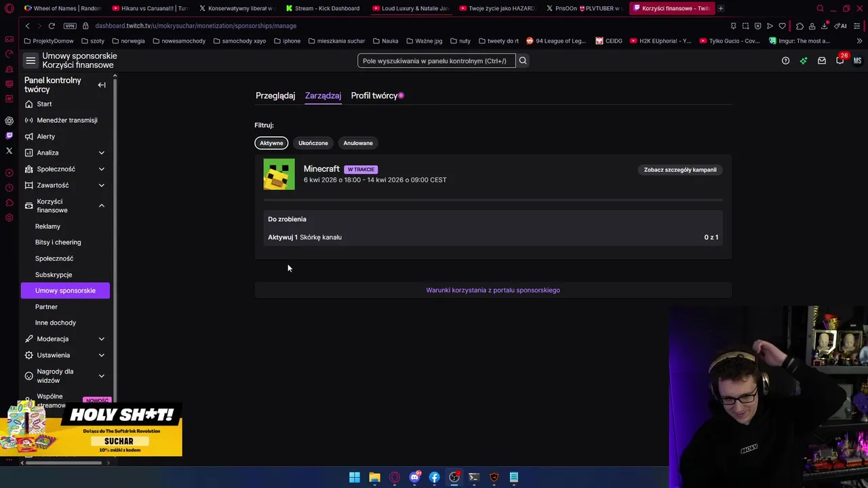Open Opera sidebar settings gear icon
The height and width of the screenshot is (488, 868).
(9, 218)
